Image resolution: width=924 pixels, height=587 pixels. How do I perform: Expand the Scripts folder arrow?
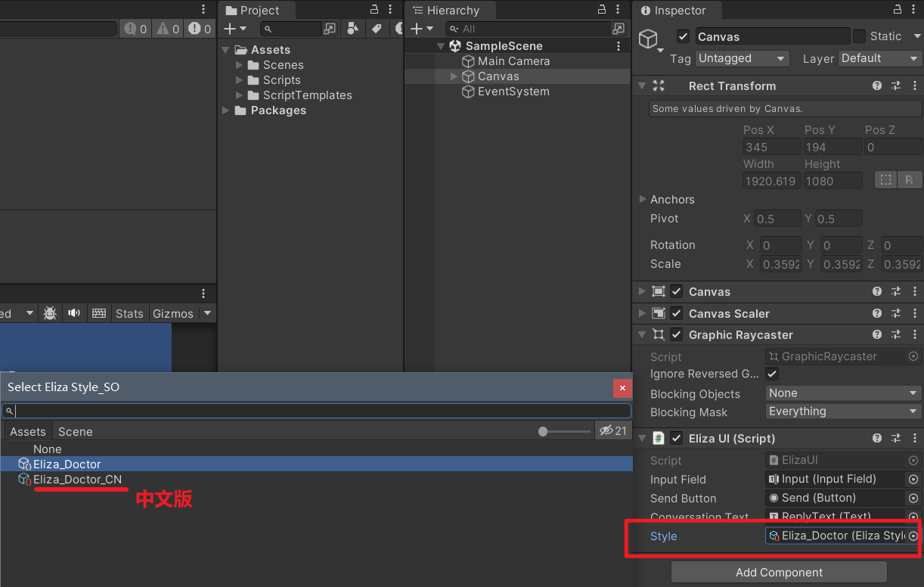[x=240, y=80]
